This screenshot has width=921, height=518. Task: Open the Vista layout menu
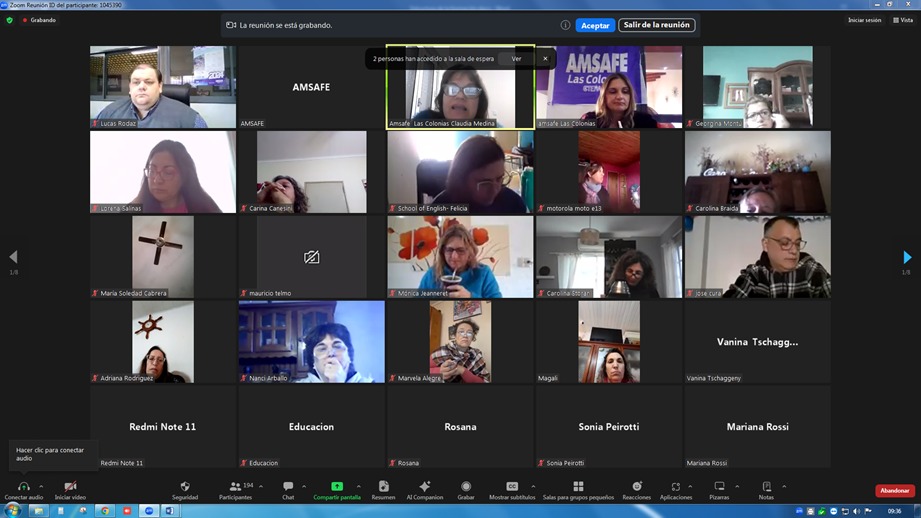[903, 20]
